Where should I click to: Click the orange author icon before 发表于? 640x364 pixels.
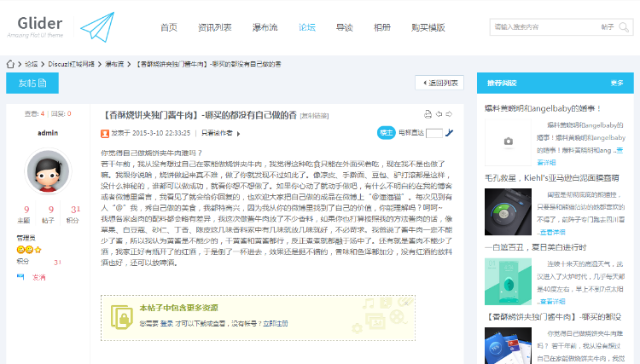click(x=105, y=133)
